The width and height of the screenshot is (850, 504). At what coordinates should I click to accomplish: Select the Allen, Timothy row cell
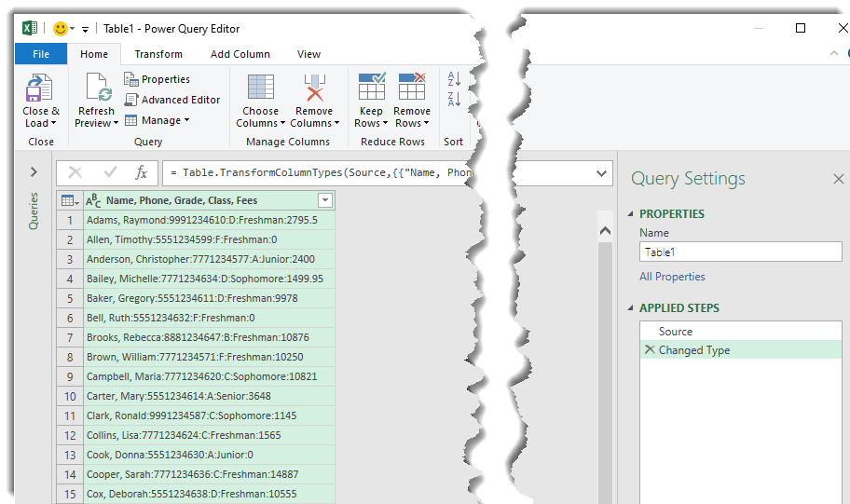point(210,239)
